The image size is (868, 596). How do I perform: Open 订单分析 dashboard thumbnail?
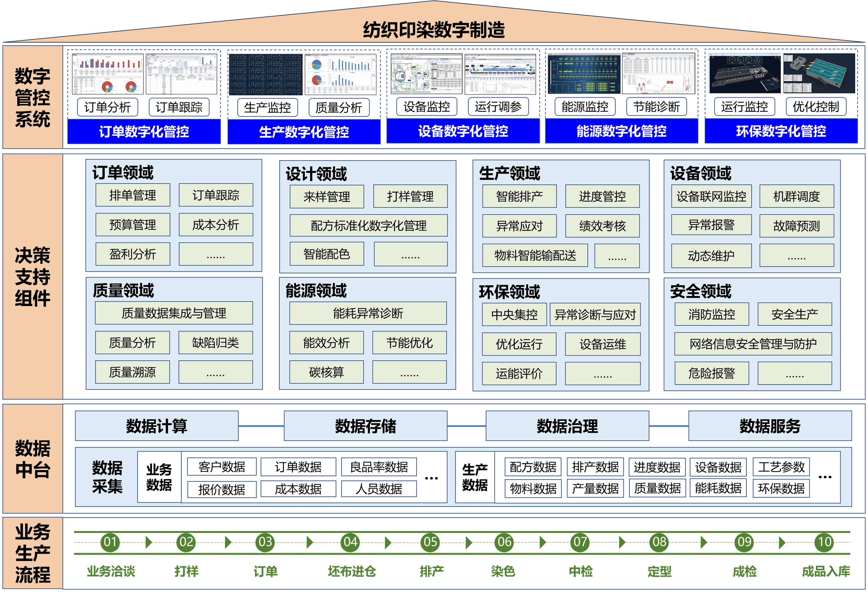[x=108, y=74]
